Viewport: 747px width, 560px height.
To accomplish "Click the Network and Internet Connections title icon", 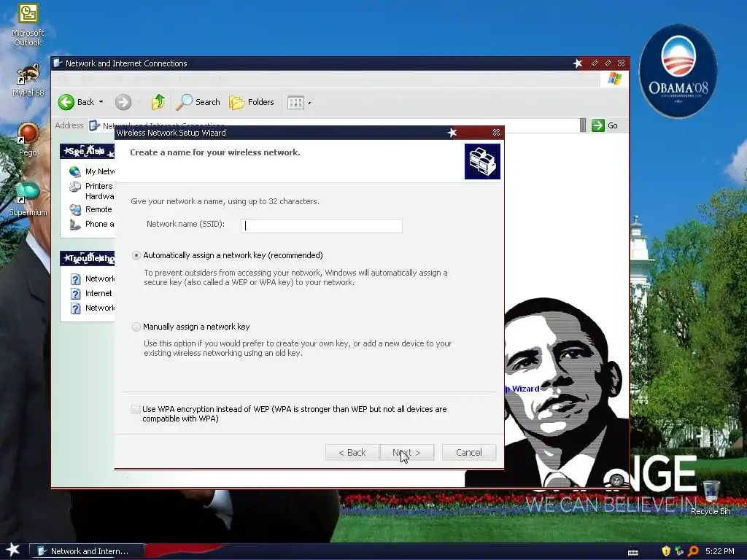I will 58,63.
